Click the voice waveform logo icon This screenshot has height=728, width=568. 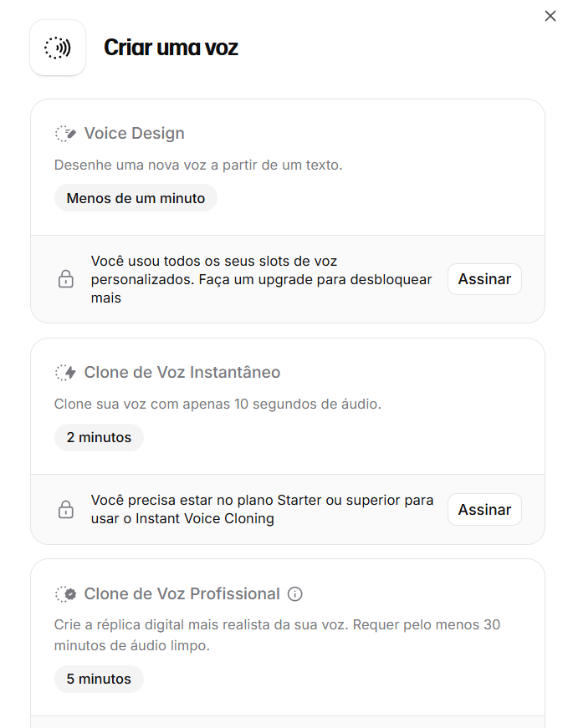click(58, 48)
